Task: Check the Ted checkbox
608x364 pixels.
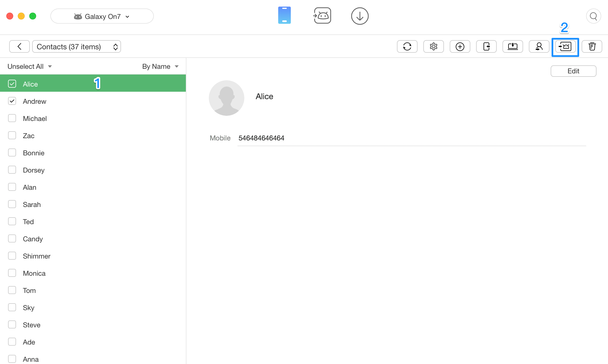Action: tap(12, 221)
